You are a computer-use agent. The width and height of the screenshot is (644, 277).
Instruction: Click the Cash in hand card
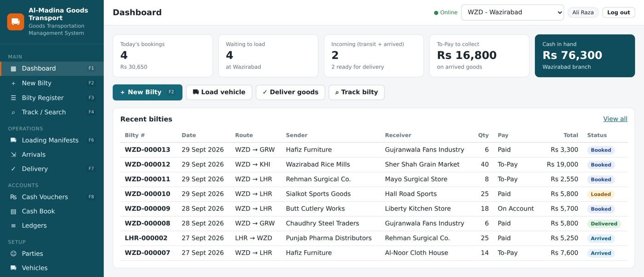click(585, 56)
